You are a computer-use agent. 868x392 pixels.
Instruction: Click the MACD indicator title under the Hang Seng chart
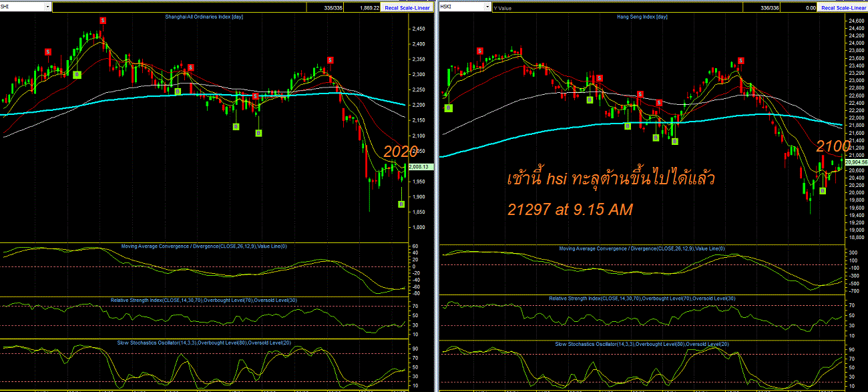[x=642, y=249]
